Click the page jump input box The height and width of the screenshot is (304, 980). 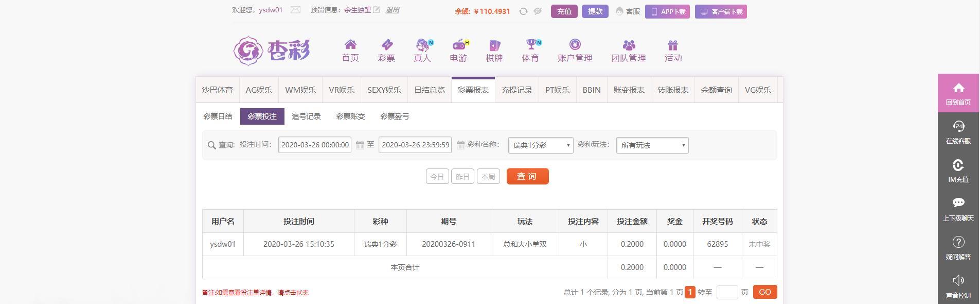pos(727,292)
